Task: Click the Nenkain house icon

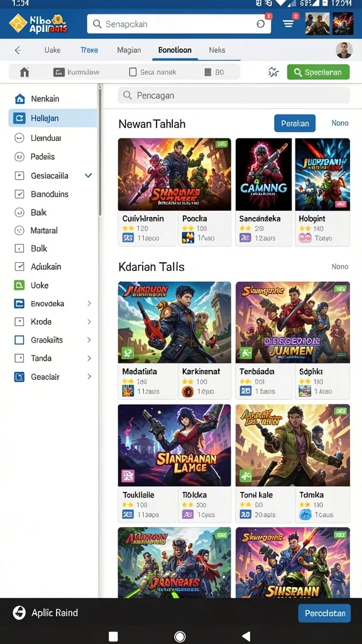Action: (19, 99)
